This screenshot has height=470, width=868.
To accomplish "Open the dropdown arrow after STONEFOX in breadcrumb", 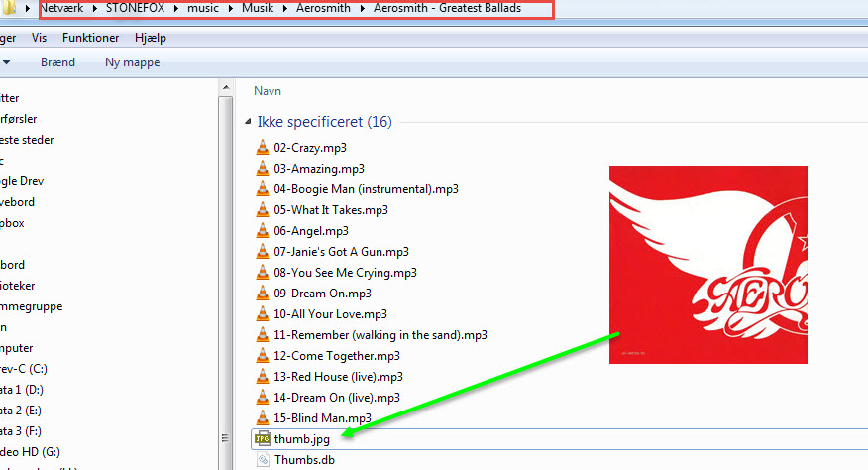I will (175, 8).
